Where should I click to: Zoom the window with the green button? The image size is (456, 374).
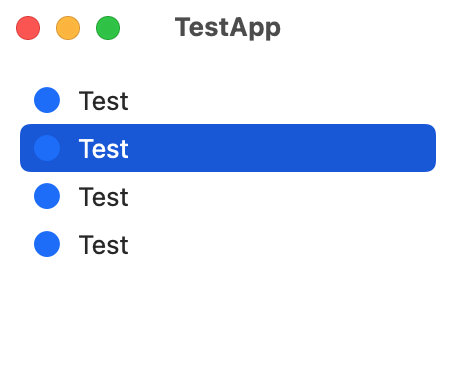[108, 28]
